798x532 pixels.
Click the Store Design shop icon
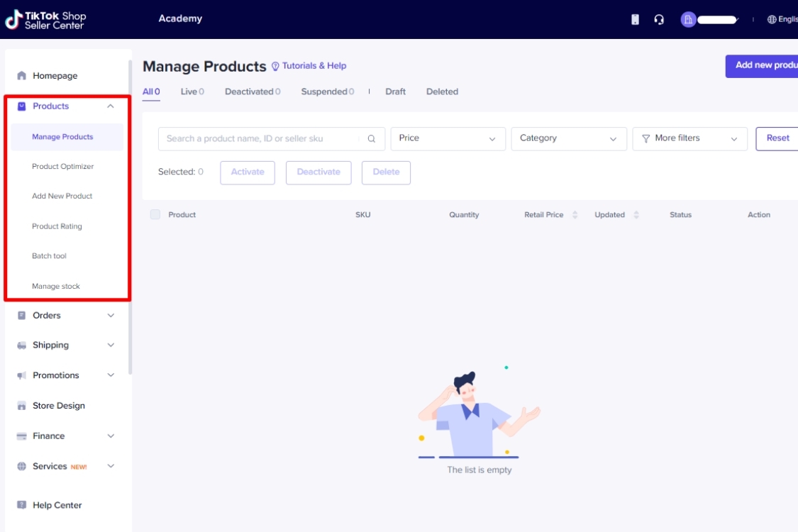[21, 406]
